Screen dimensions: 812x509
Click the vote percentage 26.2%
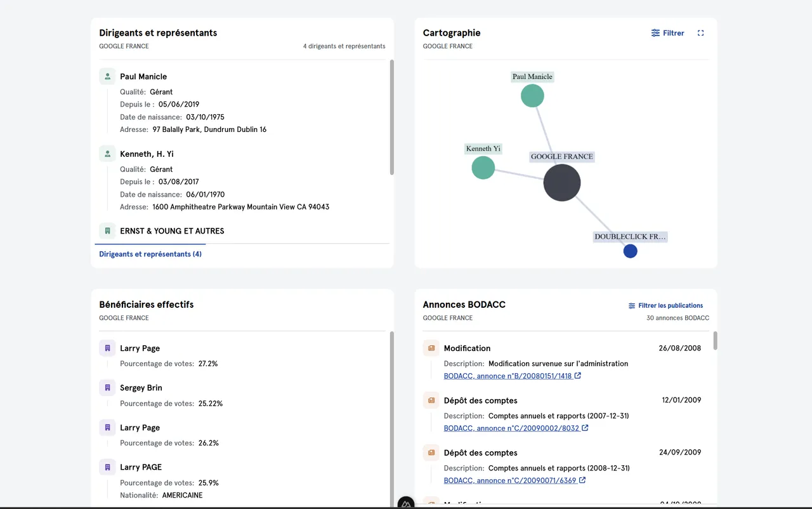[x=209, y=443]
